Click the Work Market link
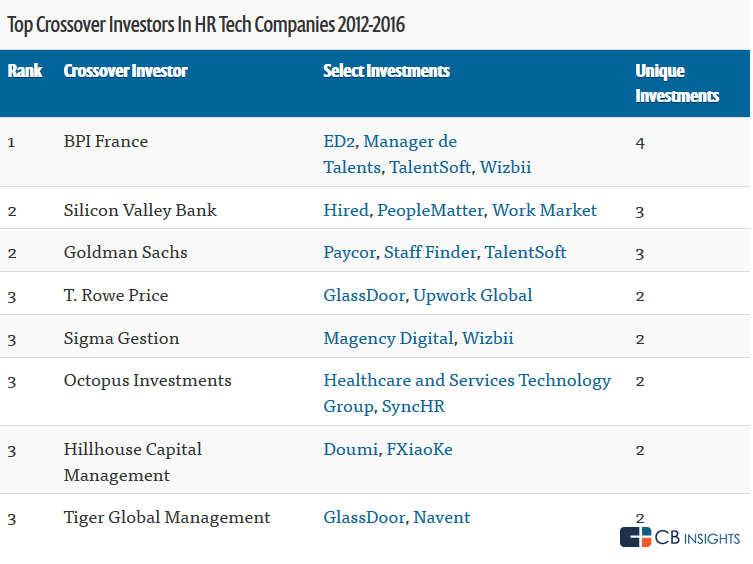 pyautogui.click(x=545, y=211)
